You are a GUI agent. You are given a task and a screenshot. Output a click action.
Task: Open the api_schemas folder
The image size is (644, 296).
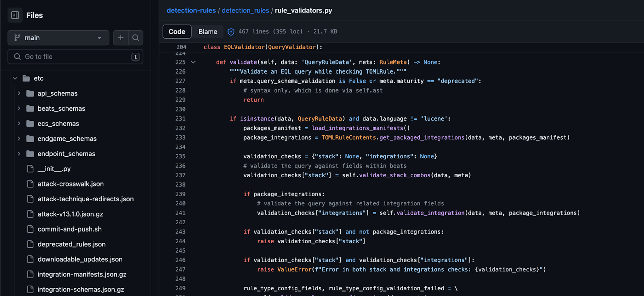58,93
